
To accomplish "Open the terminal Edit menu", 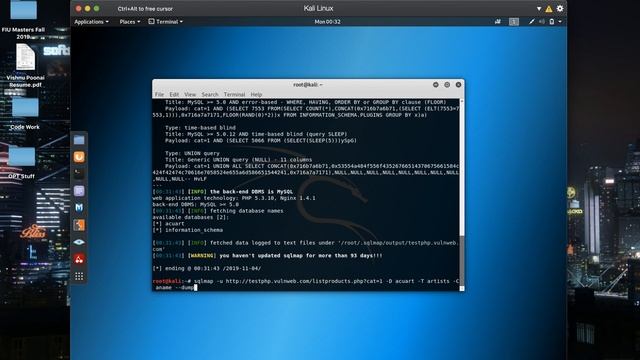I will (174, 94).
